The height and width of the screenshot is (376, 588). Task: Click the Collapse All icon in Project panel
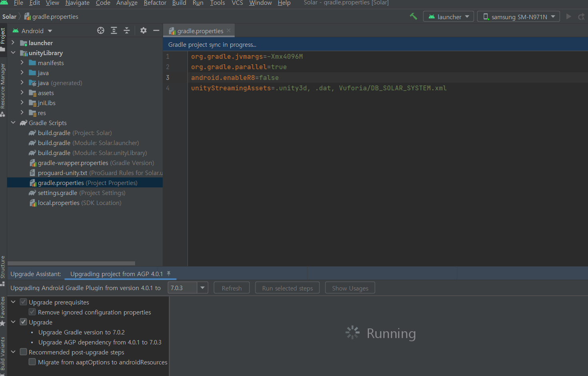click(127, 30)
